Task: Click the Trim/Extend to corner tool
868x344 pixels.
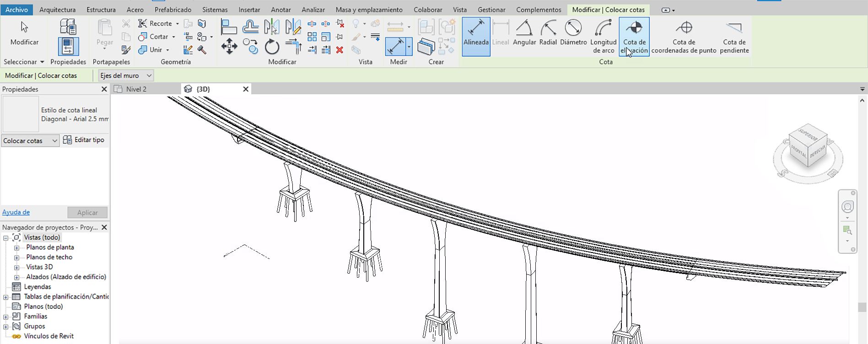Action: click(x=293, y=46)
